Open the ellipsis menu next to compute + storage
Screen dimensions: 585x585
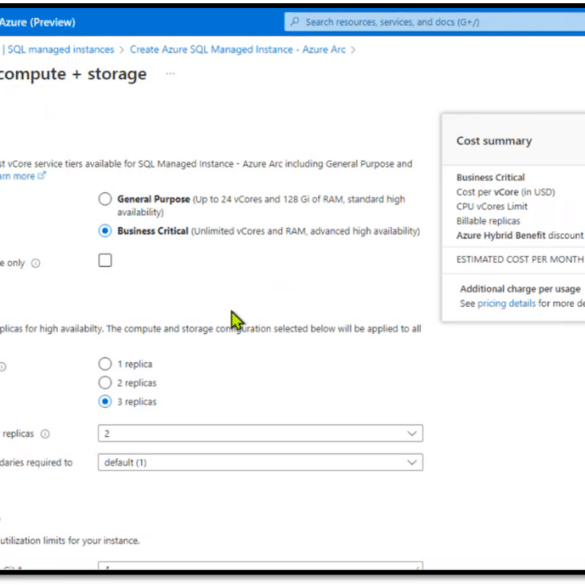pos(170,73)
